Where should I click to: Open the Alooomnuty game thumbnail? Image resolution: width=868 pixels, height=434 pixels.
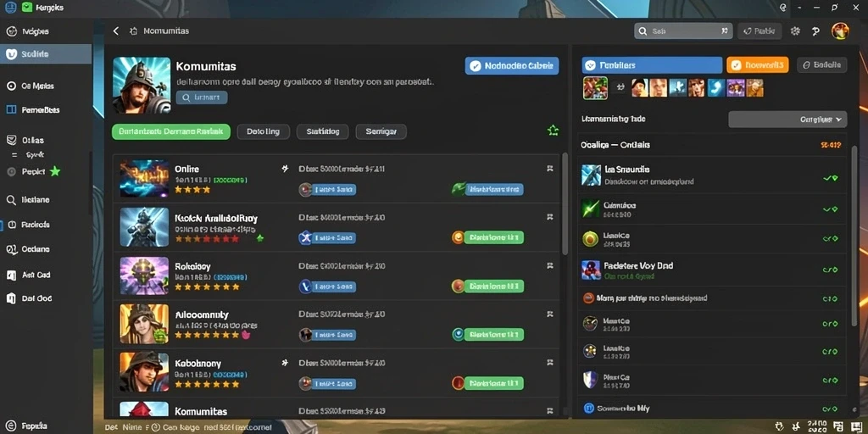coord(144,323)
